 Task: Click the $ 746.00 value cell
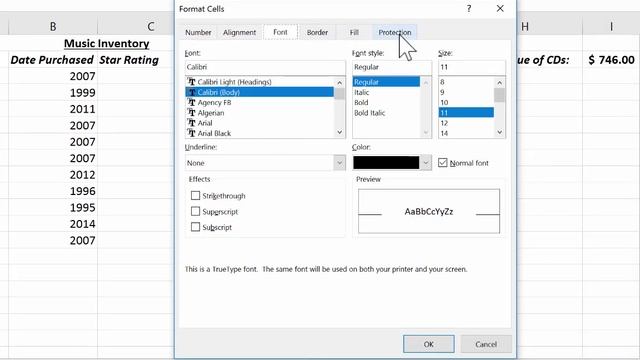tap(611, 60)
